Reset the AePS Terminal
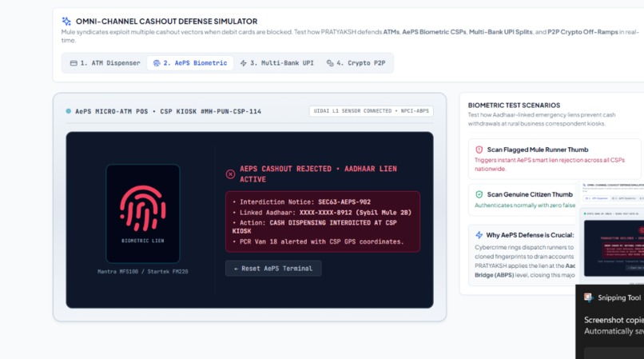644x359 pixels. pyautogui.click(x=273, y=269)
